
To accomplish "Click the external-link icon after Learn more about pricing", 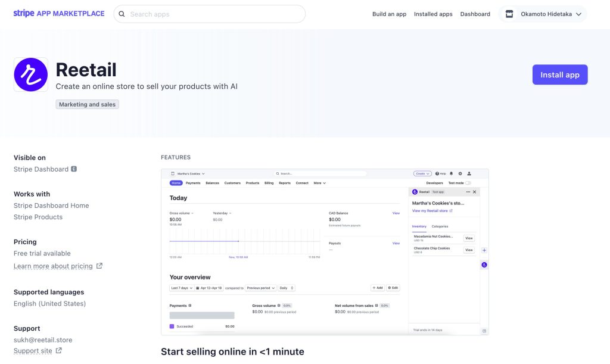I will 99,266.
